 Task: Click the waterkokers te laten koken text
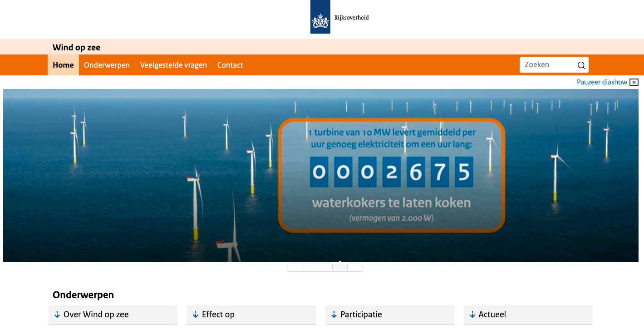click(391, 202)
